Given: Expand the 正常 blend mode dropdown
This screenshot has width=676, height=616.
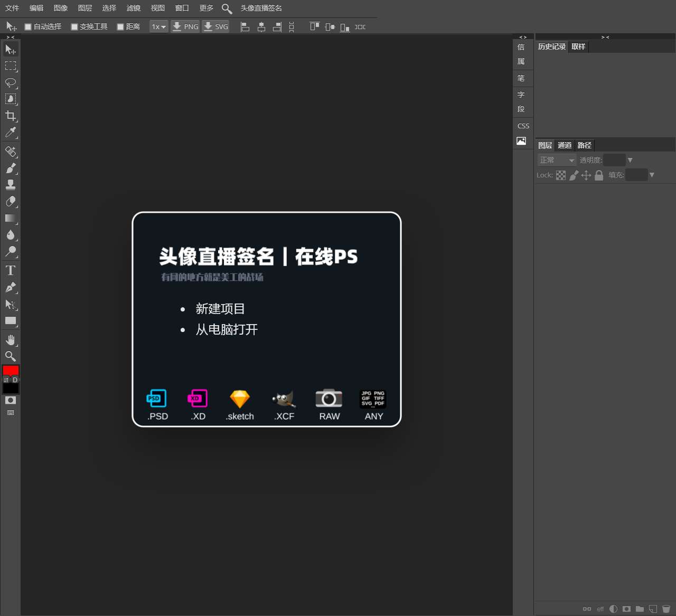Looking at the screenshot, I should pyautogui.click(x=557, y=160).
